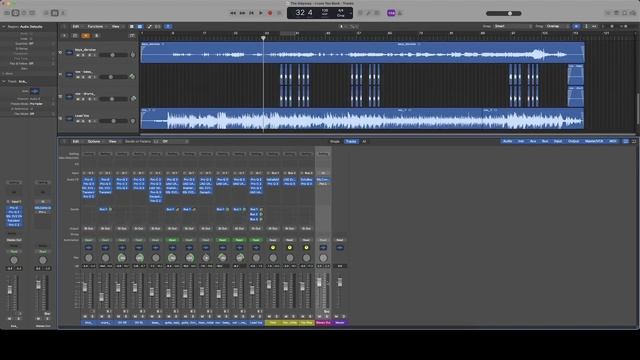Click the Audio filter button in mixer

[507, 141]
